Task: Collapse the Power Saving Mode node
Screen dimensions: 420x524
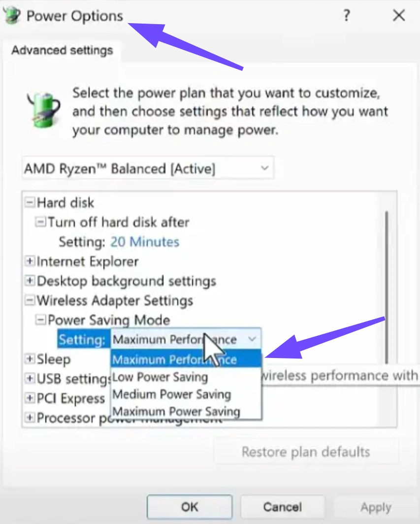Action: coord(41,320)
